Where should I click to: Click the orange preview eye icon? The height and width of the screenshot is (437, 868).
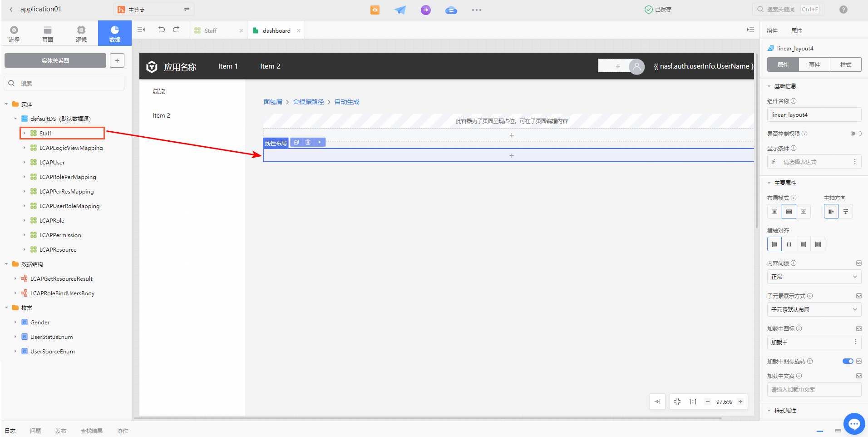tap(375, 10)
